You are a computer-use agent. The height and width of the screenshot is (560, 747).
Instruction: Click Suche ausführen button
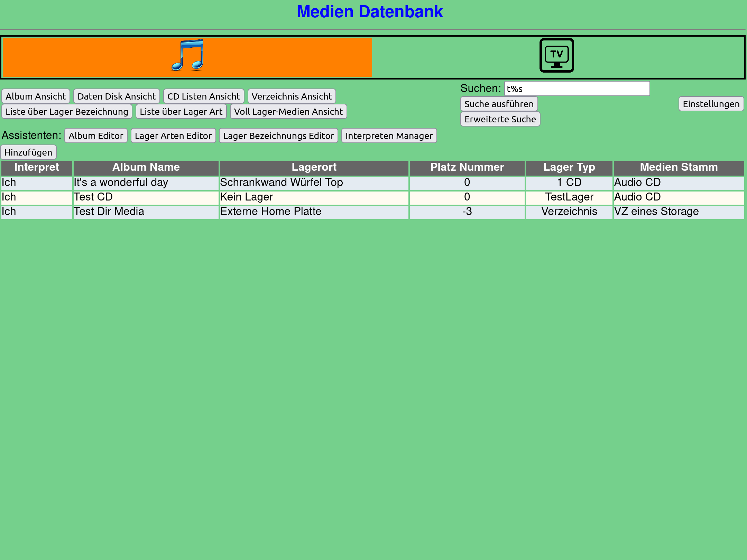point(499,104)
